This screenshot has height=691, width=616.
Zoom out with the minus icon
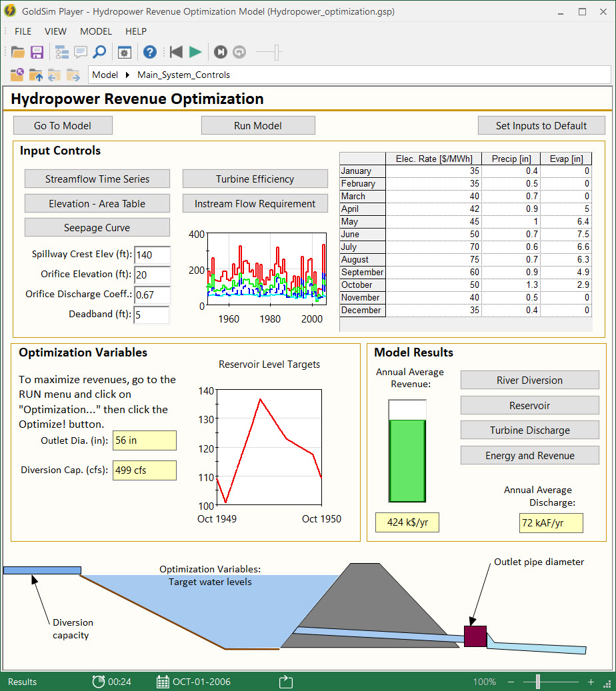pos(511,682)
